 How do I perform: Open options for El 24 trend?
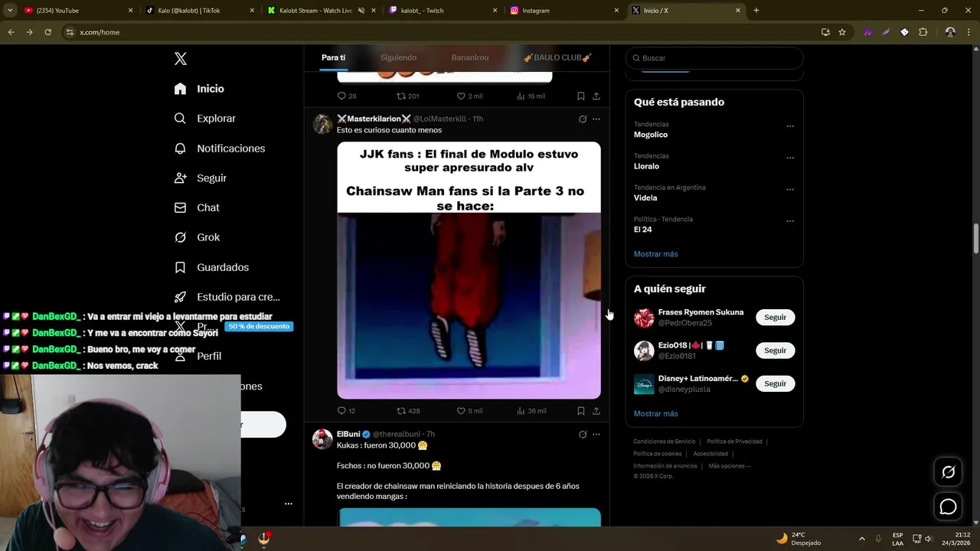[x=790, y=221]
